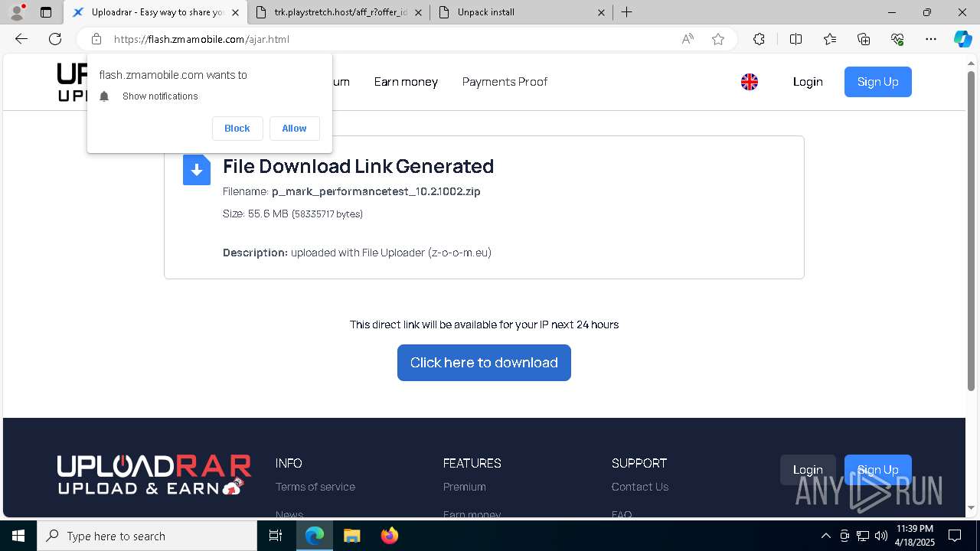Open a new browser tab

(x=626, y=12)
